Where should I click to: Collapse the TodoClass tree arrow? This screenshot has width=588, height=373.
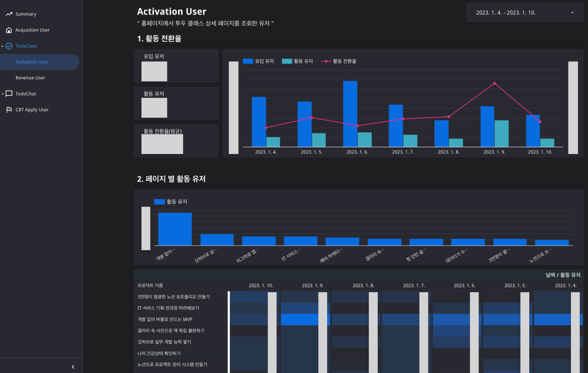(x=2, y=46)
